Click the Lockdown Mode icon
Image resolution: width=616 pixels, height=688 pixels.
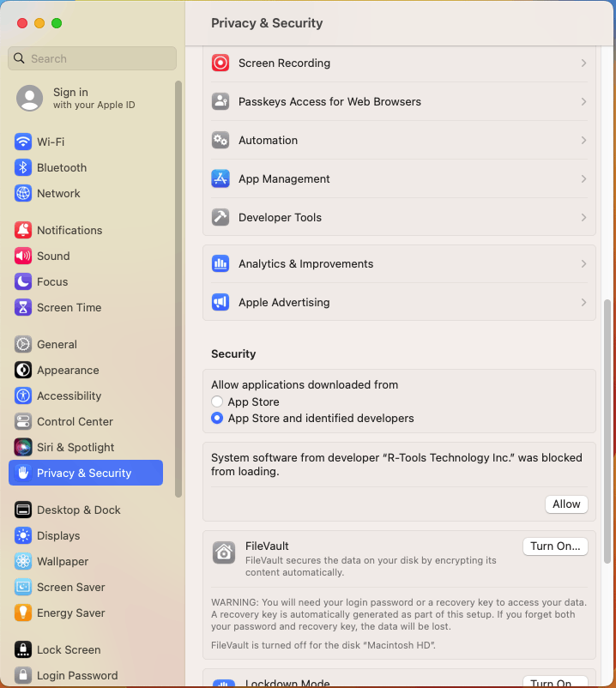[x=224, y=684]
